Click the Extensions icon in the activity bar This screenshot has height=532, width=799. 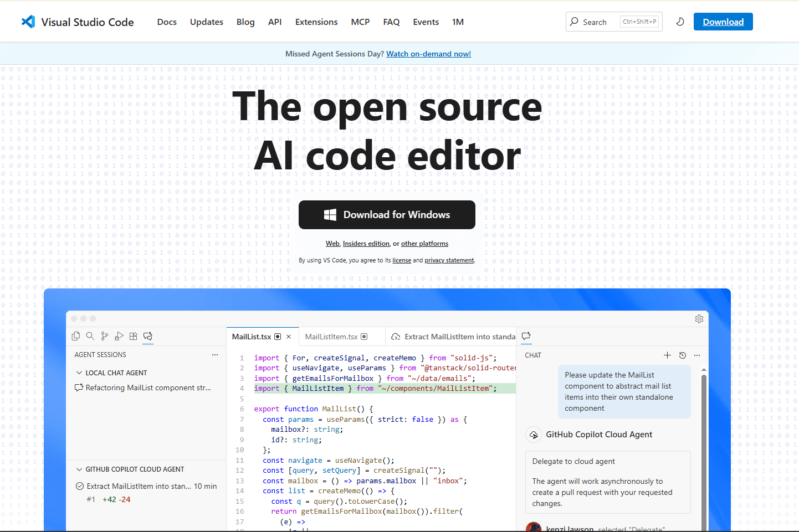(133, 336)
